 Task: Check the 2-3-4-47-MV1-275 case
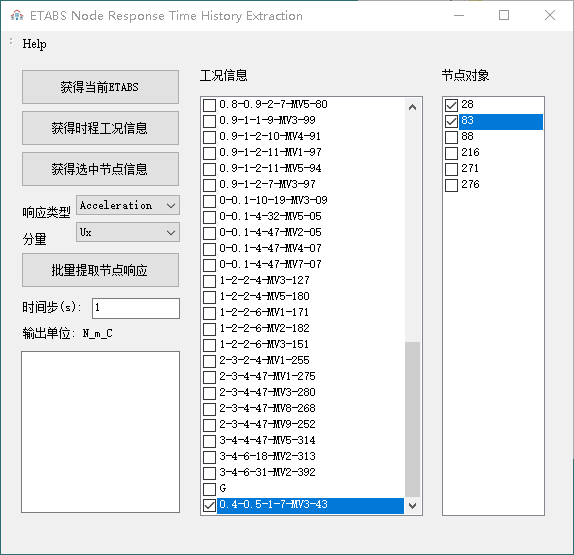(209, 377)
